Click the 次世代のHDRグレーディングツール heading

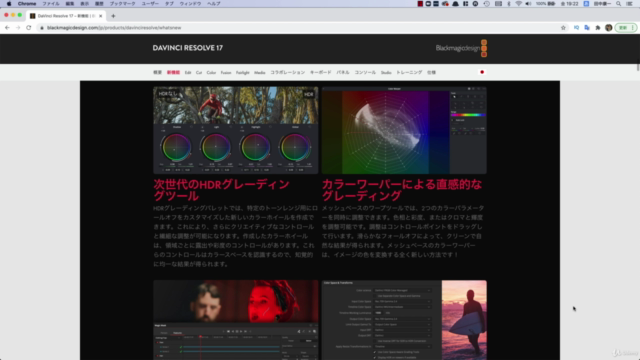point(222,190)
